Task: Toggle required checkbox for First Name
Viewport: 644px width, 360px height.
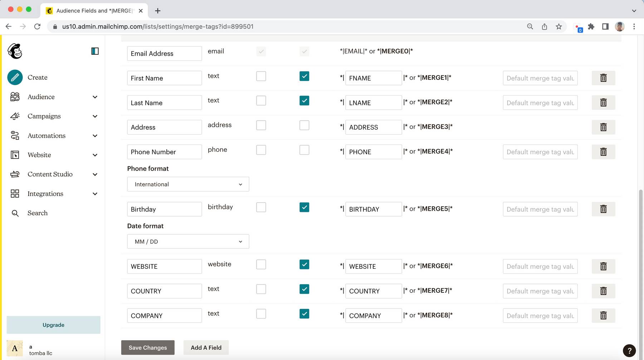Action: (261, 76)
